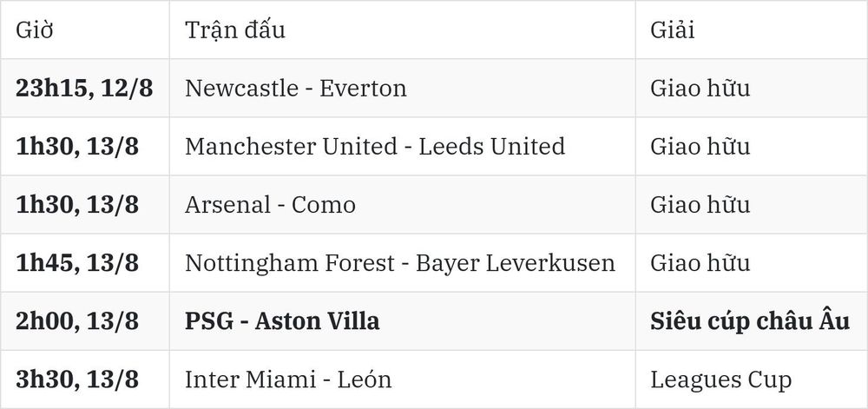Click the 1h30 time for Arsenal
This screenshot has height=409, width=868.
77,205
